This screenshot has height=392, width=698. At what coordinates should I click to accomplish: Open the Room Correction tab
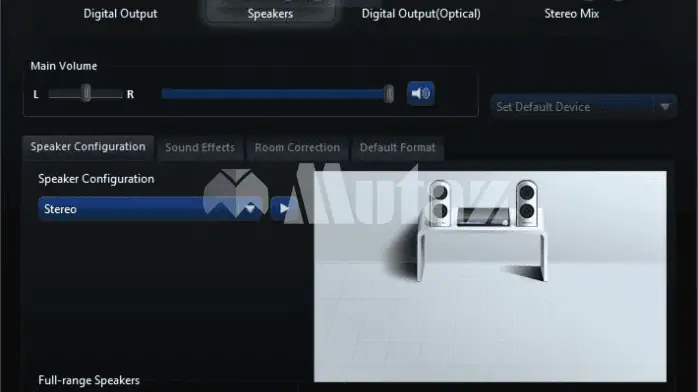pos(297,148)
